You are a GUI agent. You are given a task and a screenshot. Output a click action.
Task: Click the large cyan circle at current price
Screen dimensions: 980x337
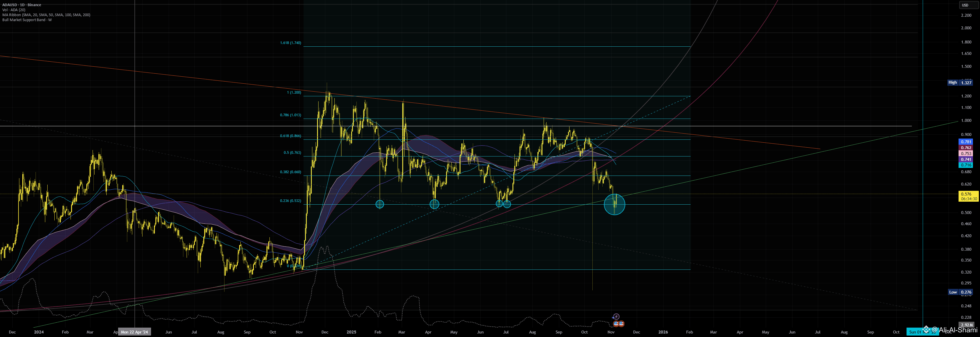point(614,204)
